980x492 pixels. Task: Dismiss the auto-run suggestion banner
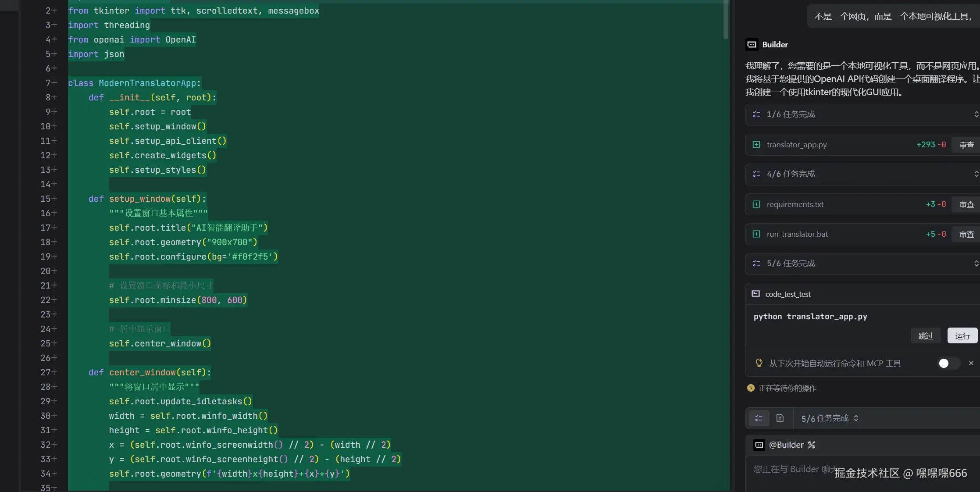[x=971, y=363]
